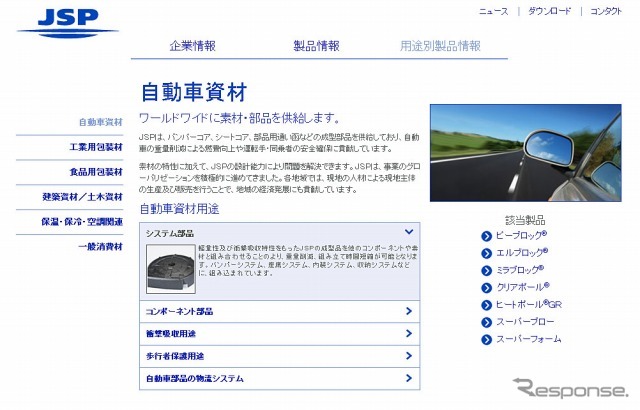The height and width of the screenshot is (410, 640).
Task: Click the car mirror road photo
Action: click(526, 153)
